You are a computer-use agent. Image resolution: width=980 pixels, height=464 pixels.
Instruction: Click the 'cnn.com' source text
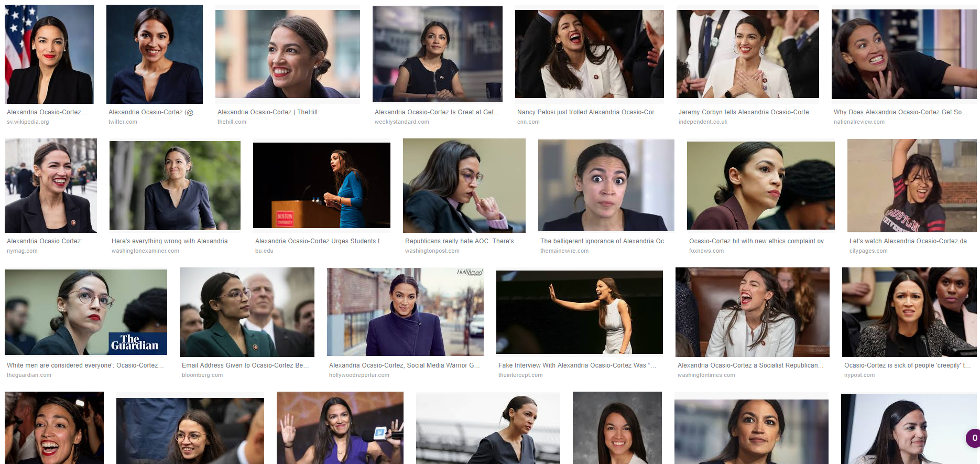(528, 122)
